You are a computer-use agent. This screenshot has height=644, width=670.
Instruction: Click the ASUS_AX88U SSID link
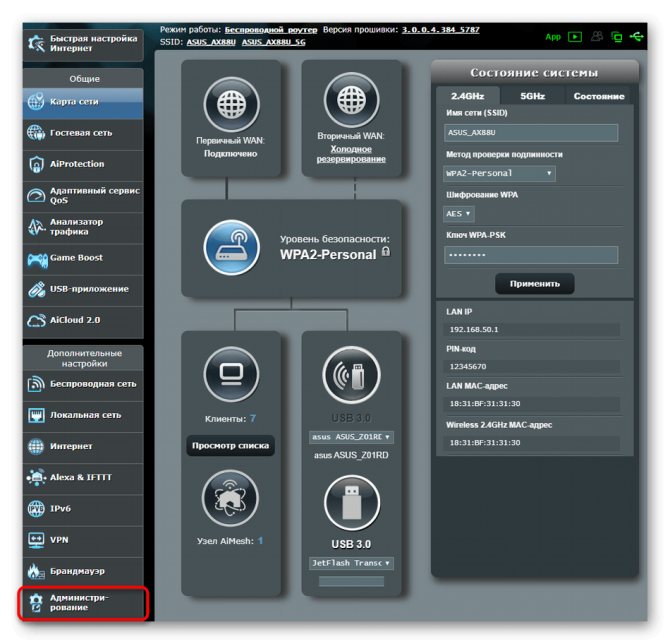[211, 42]
